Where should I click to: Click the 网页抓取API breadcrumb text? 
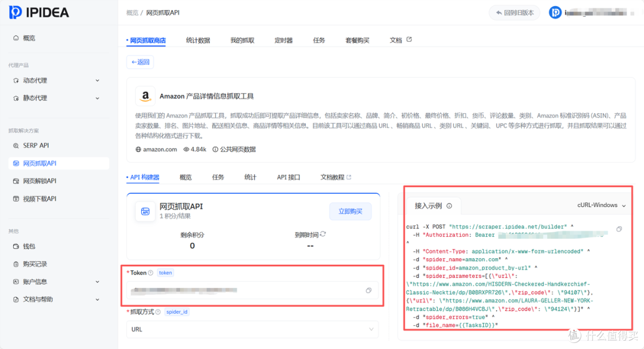(x=163, y=13)
